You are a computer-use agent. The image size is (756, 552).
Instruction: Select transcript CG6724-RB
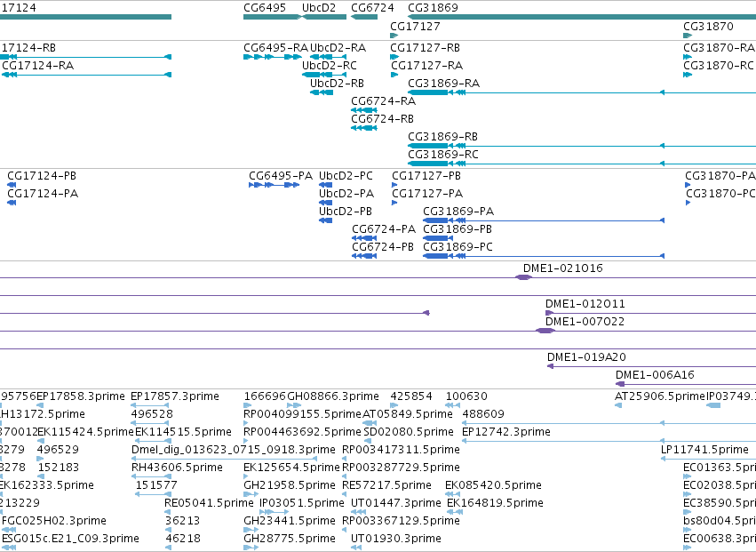(382, 119)
